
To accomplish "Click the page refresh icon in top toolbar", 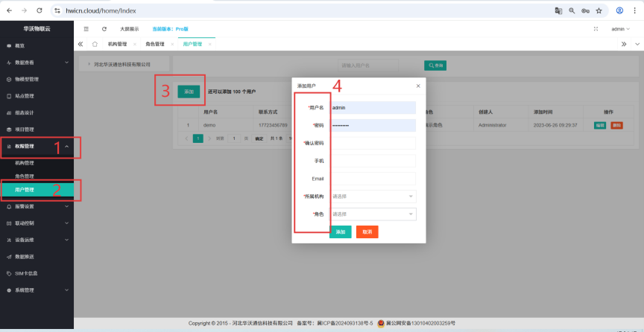I will pos(104,29).
